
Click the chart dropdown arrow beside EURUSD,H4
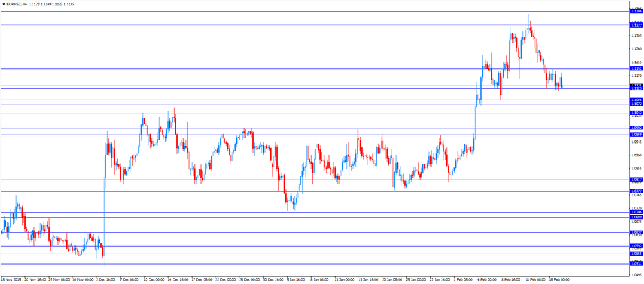coord(4,4)
